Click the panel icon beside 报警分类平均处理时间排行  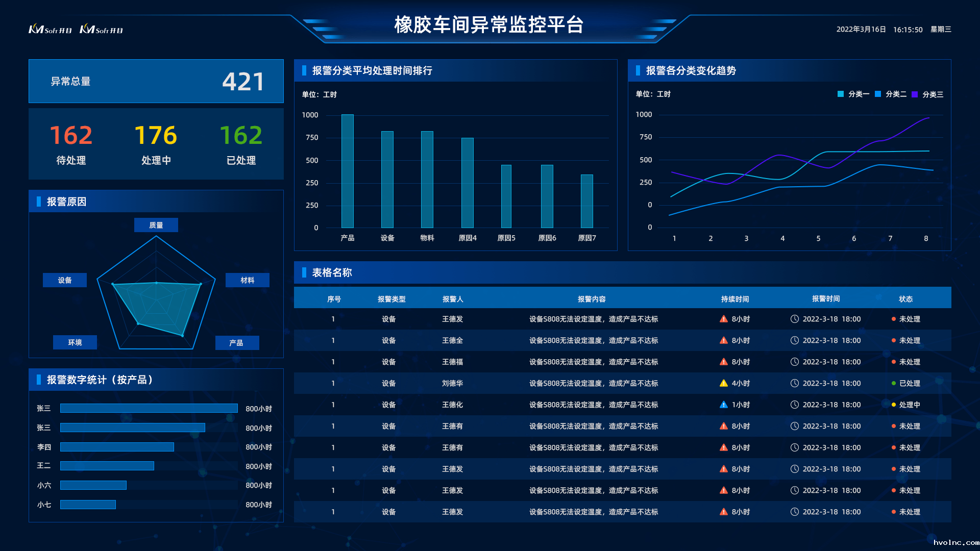point(305,71)
